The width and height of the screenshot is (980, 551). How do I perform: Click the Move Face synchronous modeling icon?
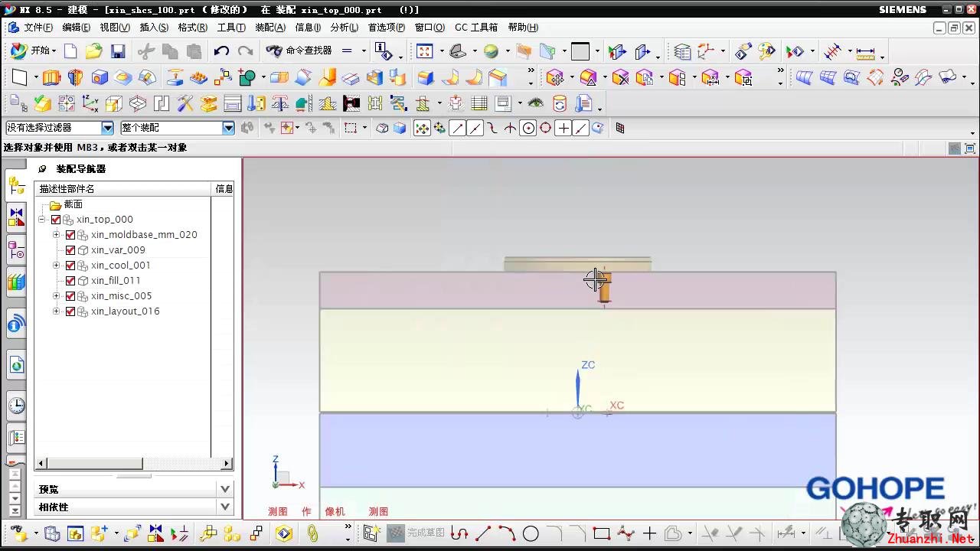555,77
